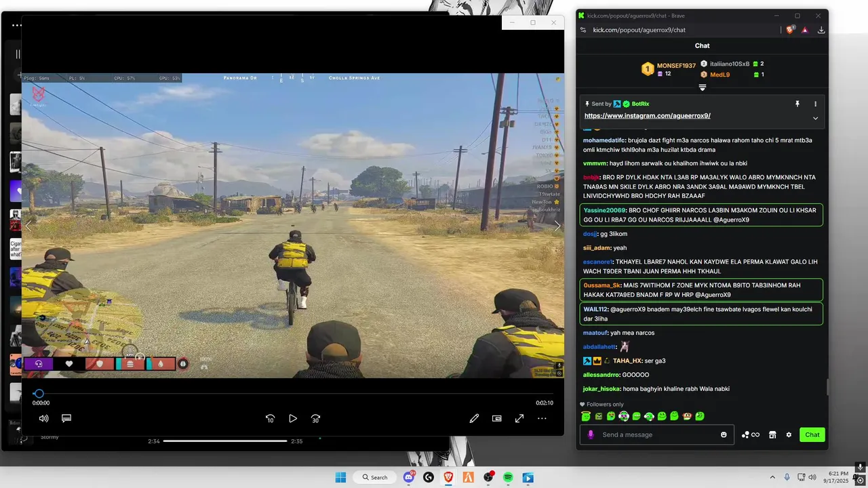Open emoji picker in message box
This screenshot has width=868, height=488.
click(724, 434)
